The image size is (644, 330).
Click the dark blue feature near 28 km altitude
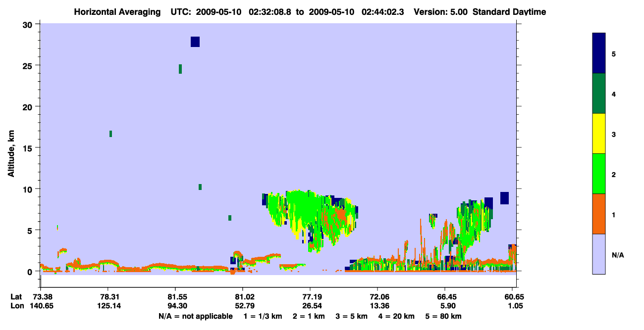[x=195, y=42]
